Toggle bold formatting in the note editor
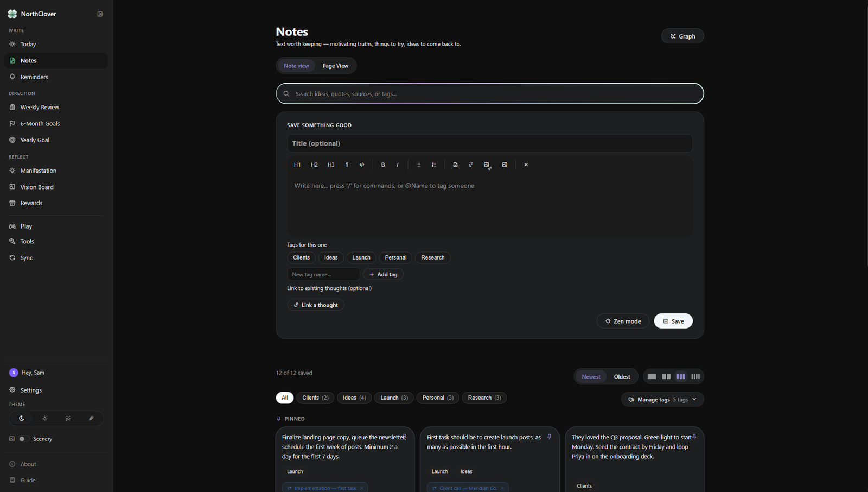 (383, 165)
